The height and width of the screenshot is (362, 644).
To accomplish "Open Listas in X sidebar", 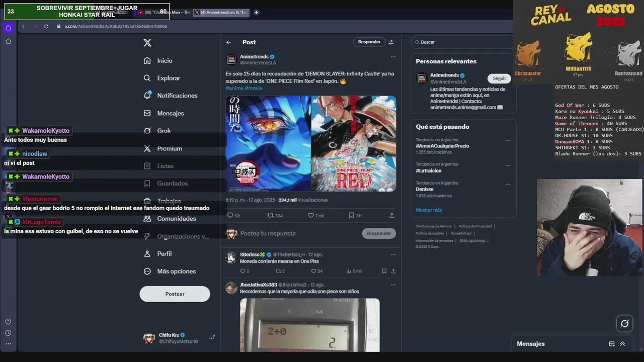I will [158, 166].
